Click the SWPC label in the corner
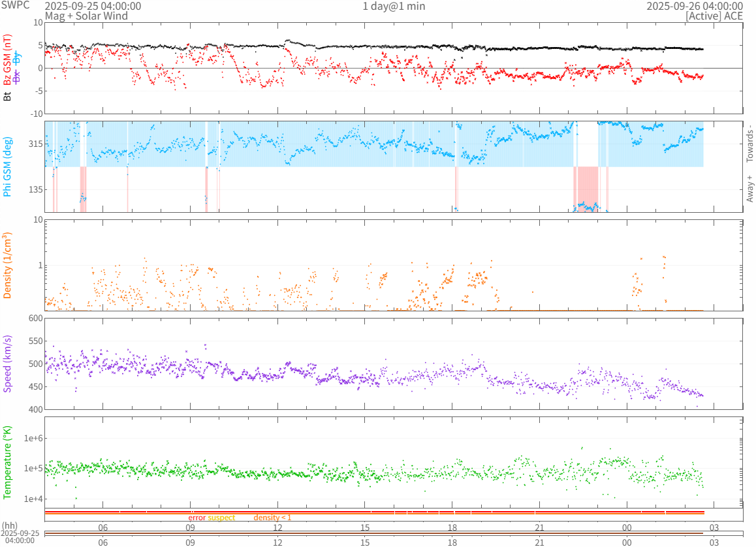The height and width of the screenshot is (547, 756). [15, 5]
